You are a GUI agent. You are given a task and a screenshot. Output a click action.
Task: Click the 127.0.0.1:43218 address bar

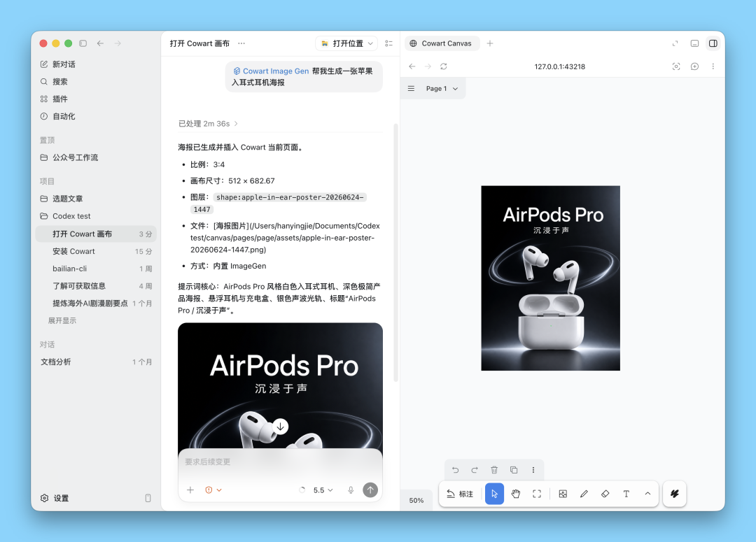click(559, 66)
